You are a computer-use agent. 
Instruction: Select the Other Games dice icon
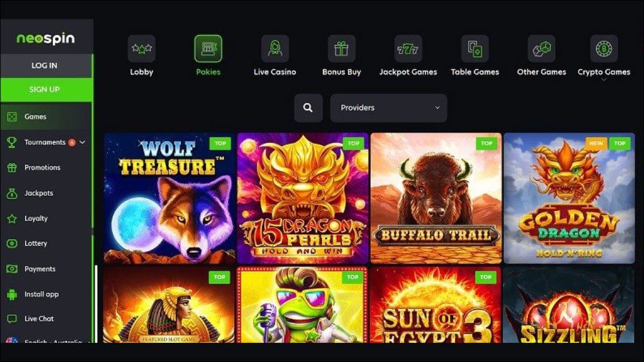(x=541, y=48)
